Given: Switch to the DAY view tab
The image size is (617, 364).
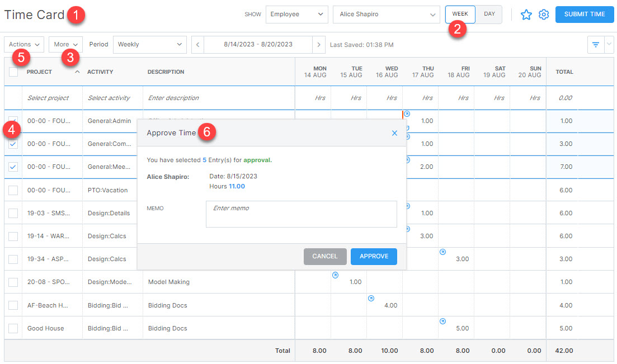Looking at the screenshot, I should [489, 15].
